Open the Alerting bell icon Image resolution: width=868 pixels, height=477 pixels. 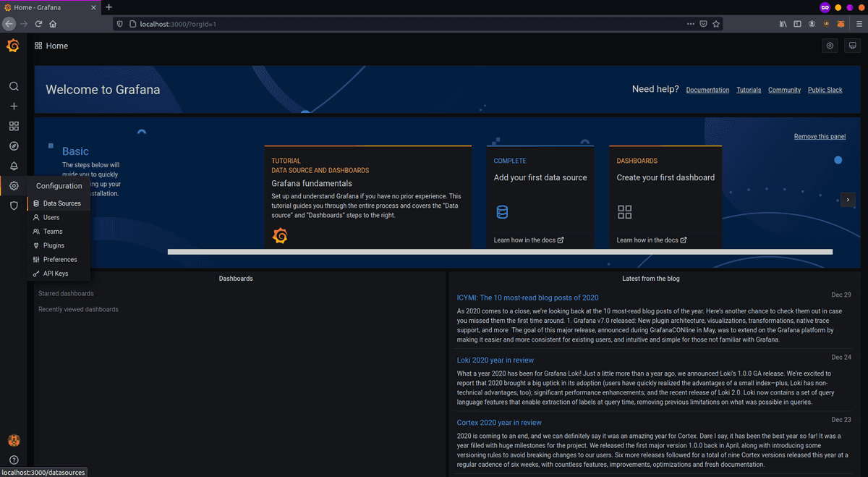[x=13, y=166]
